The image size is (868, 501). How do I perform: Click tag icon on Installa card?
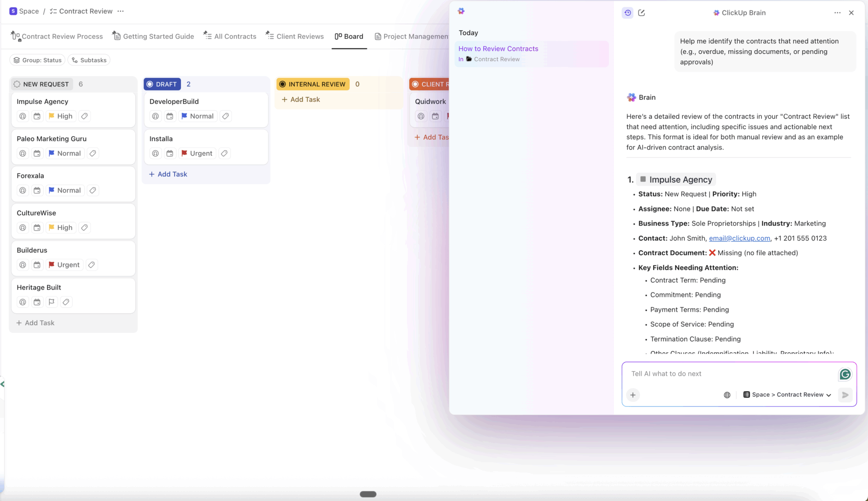tap(224, 153)
